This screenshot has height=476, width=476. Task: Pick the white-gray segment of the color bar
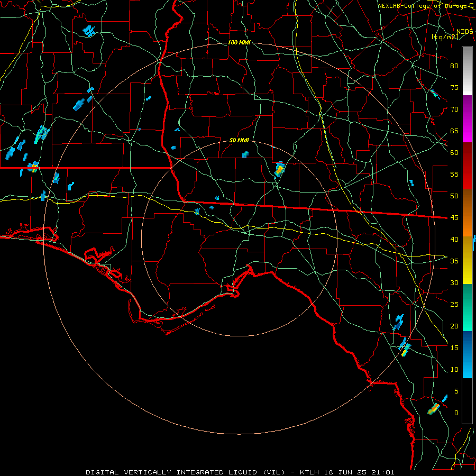point(467,71)
